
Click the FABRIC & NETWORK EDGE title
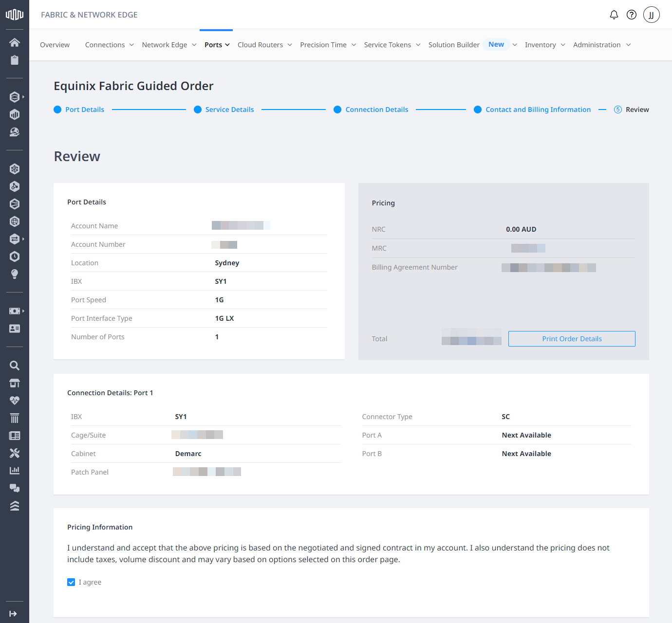[89, 15]
